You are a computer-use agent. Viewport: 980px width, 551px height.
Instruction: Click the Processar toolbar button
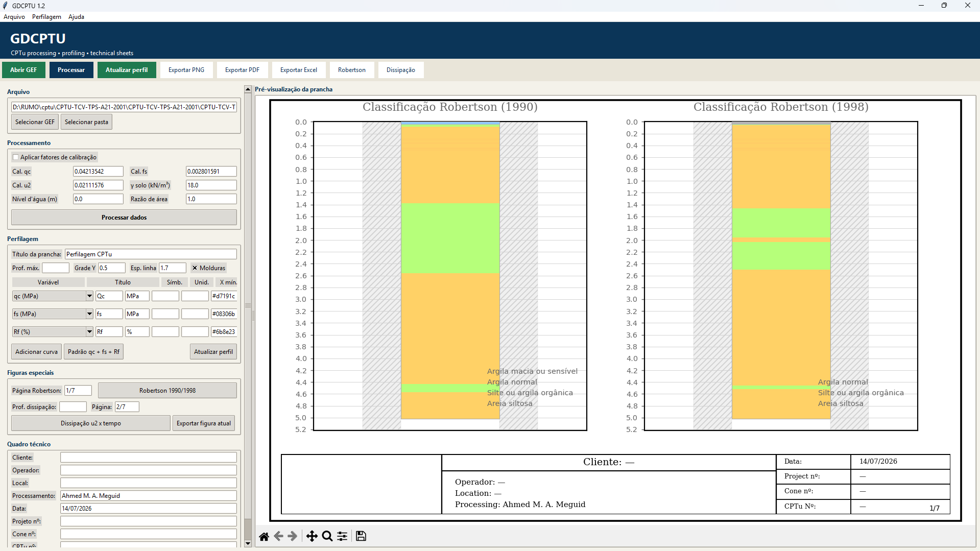71,70
